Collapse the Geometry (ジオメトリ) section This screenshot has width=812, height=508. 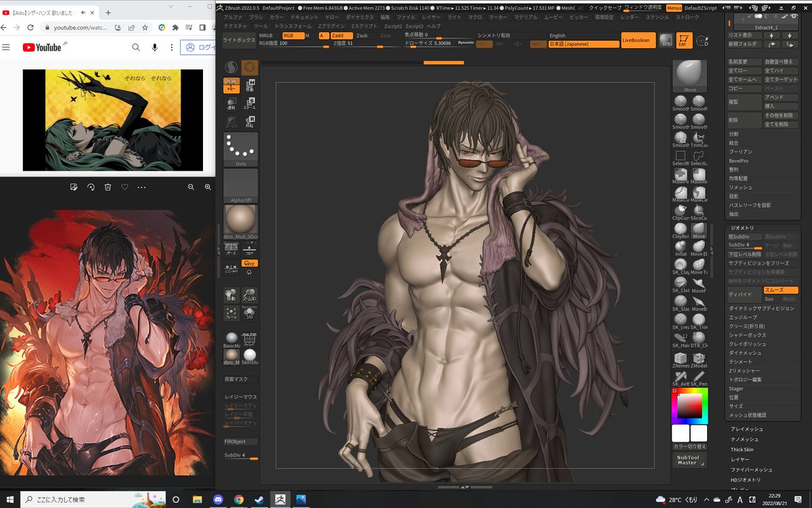point(742,228)
